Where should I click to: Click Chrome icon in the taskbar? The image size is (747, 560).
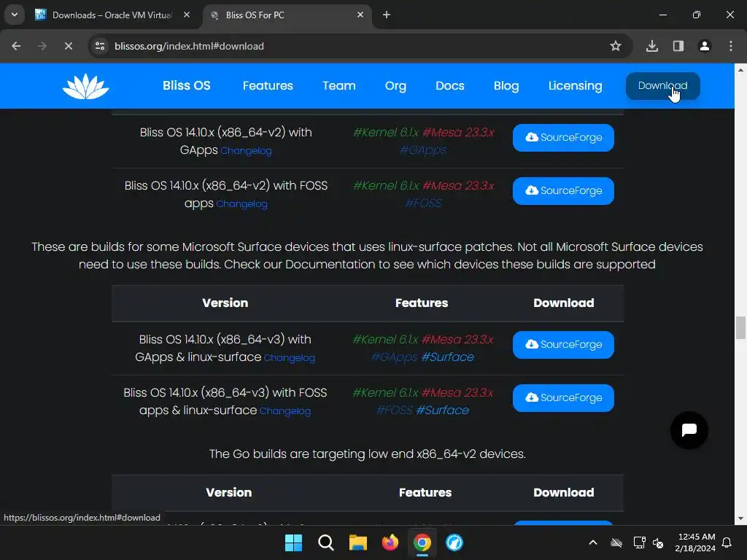(x=422, y=542)
